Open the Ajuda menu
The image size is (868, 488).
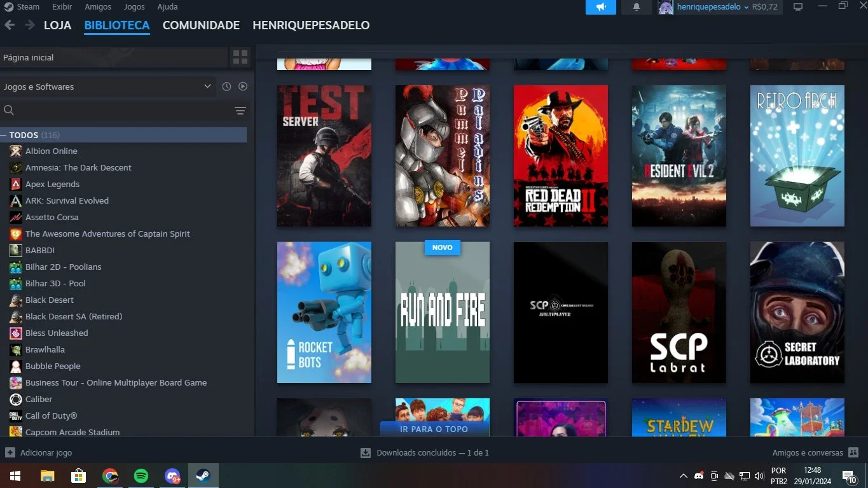[167, 7]
